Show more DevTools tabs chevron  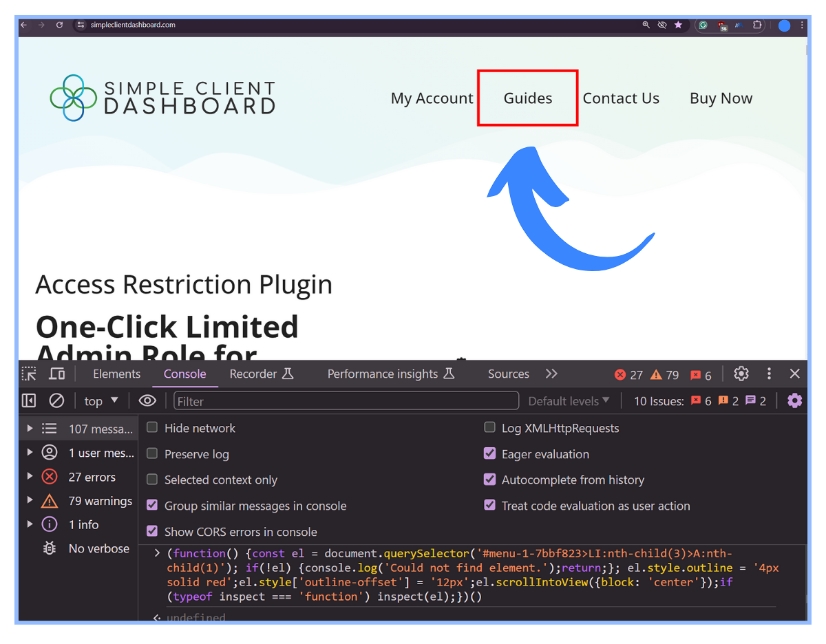[551, 374]
